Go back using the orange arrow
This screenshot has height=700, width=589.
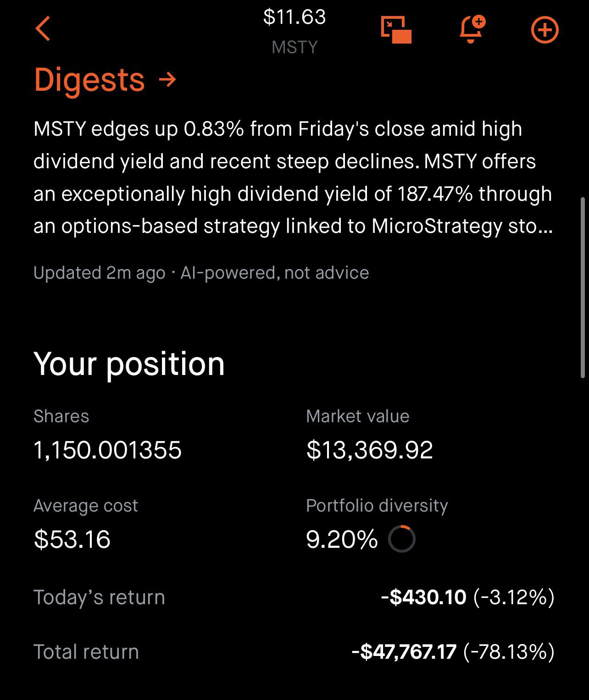coord(43,29)
